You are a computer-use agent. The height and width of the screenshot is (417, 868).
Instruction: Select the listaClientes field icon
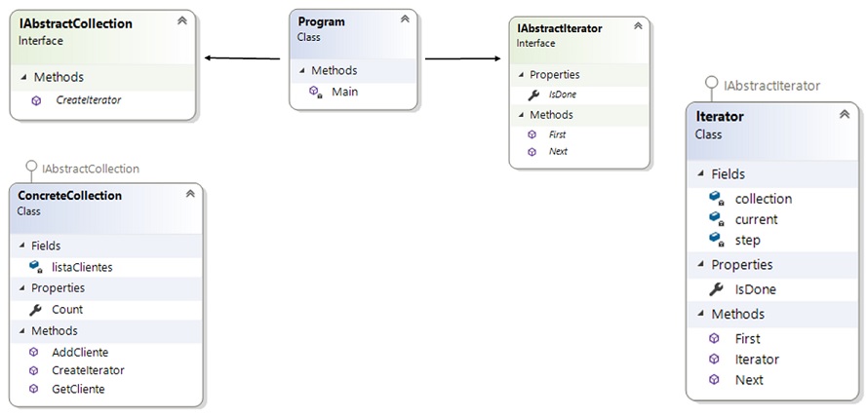(x=36, y=267)
